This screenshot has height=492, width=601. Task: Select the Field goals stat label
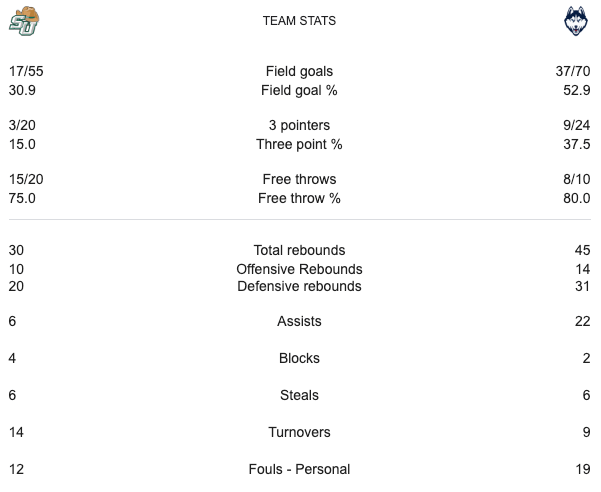coord(300,71)
